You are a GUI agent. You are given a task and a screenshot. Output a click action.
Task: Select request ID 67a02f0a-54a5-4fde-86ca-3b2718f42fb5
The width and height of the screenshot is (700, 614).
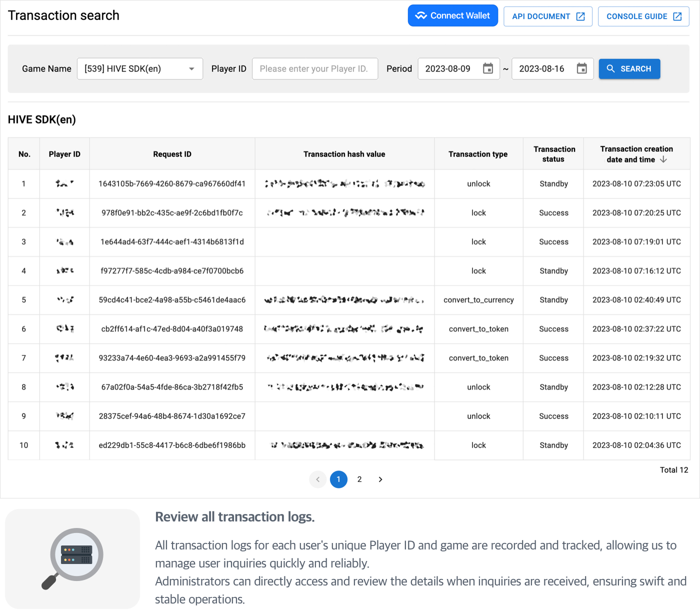172,386
